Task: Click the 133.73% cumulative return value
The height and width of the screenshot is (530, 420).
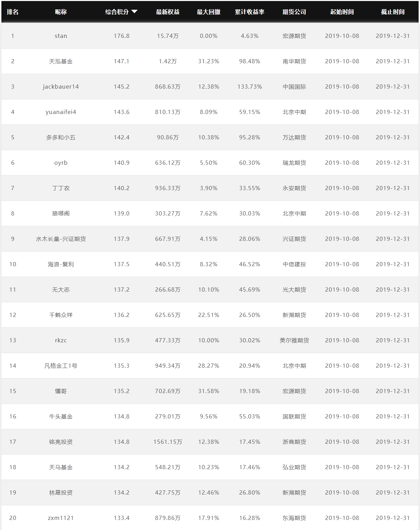Action: point(250,87)
